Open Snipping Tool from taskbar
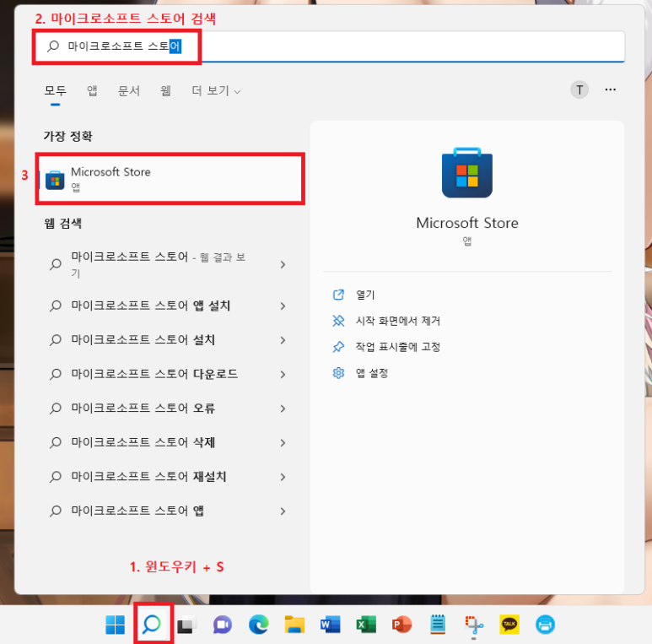Viewport: 652px width, 644px height. pos(474,625)
